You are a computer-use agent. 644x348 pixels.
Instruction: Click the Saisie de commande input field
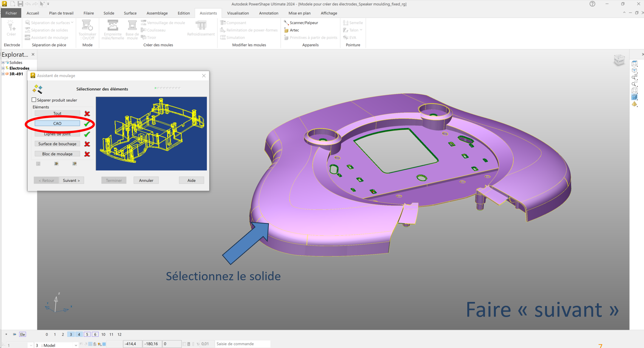click(x=243, y=344)
